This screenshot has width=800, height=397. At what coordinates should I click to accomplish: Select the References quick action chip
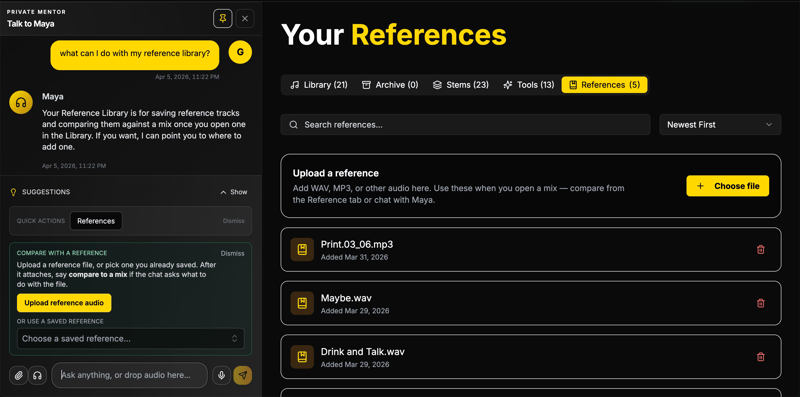[x=96, y=221]
